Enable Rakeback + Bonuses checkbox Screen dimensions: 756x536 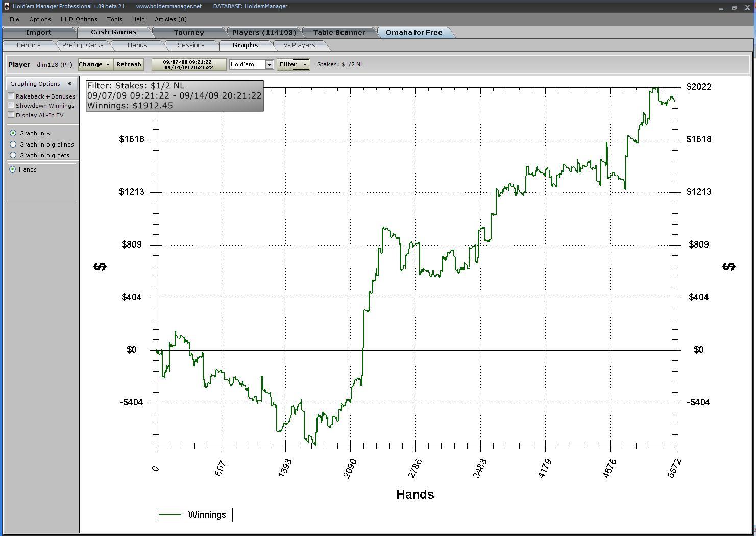point(11,96)
